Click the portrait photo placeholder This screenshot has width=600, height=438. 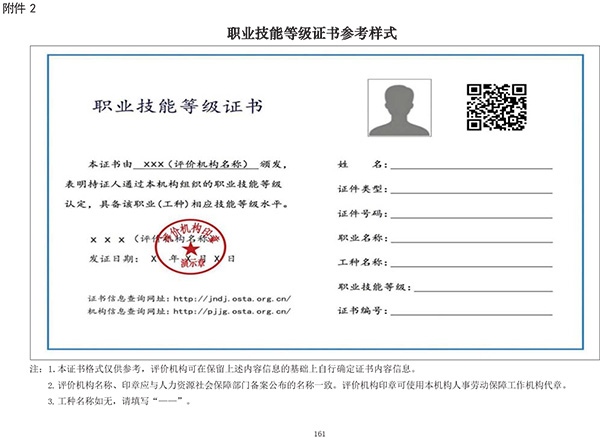click(399, 107)
